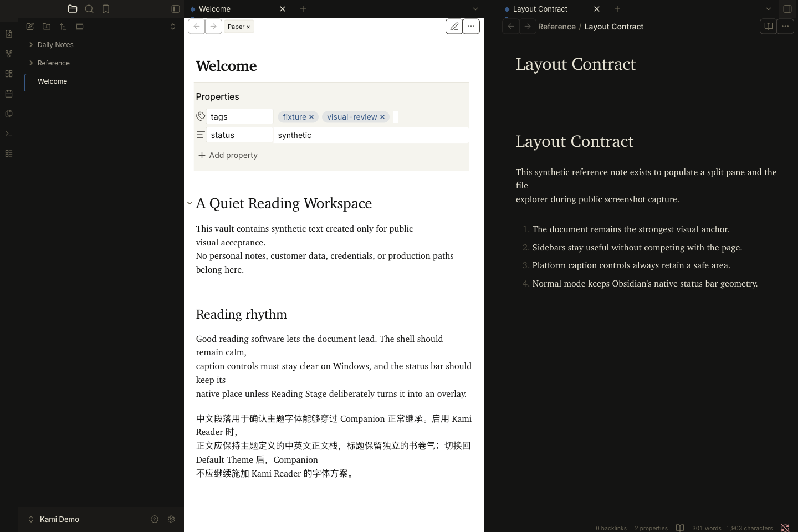Click the four-squares canvas ribbon icon
Viewport: 798px width, 532px height.
tap(9, 74)
